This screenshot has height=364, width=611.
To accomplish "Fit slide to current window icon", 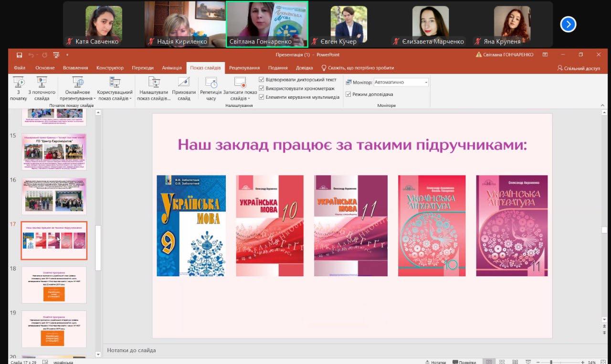I will 604,362.
